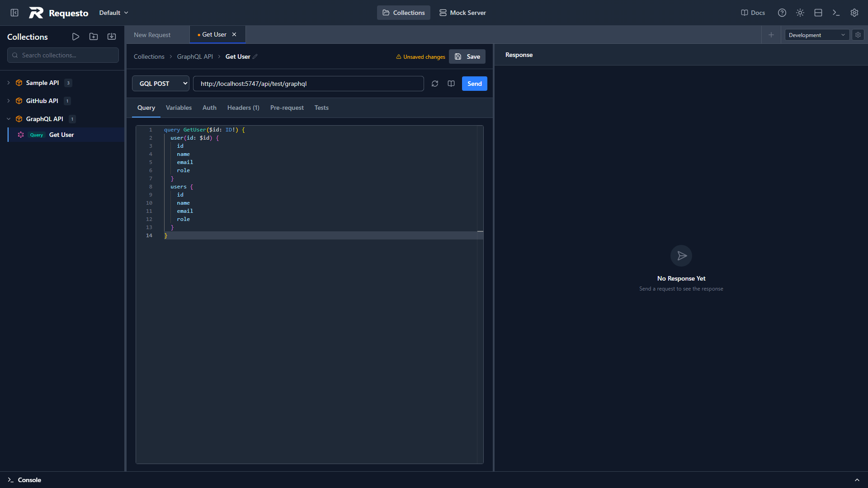Select Get User request in tree
The width and height of the screenshot is (868, 488).
point(66,135)
